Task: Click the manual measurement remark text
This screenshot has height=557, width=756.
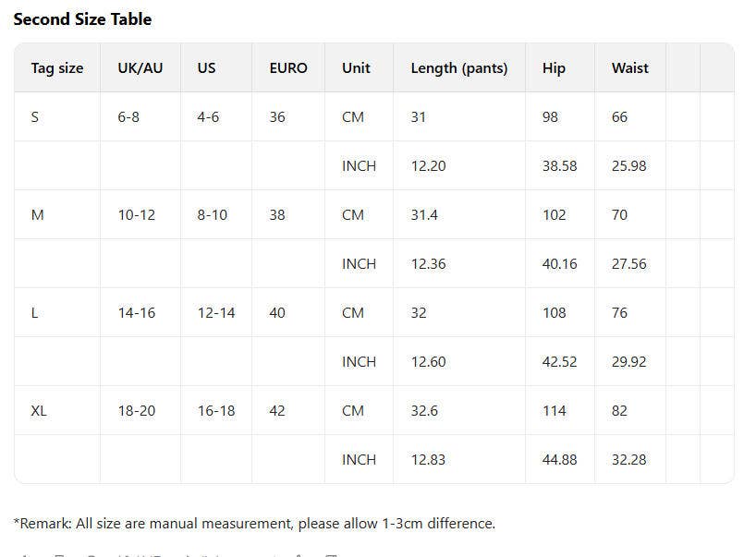Action: (254, 524)
